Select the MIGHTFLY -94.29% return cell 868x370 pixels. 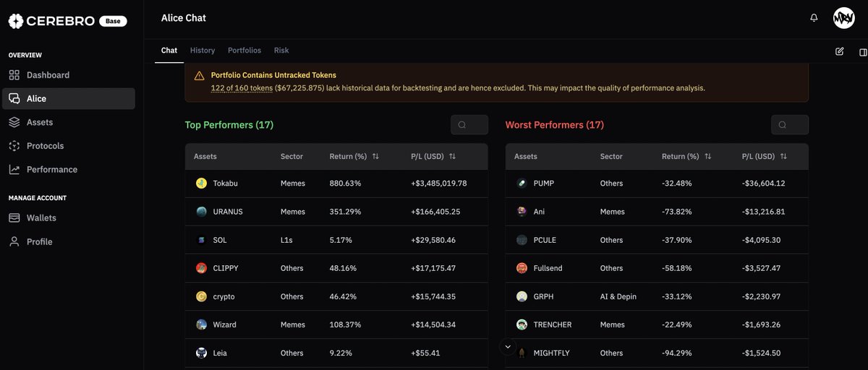pos(677,353)
